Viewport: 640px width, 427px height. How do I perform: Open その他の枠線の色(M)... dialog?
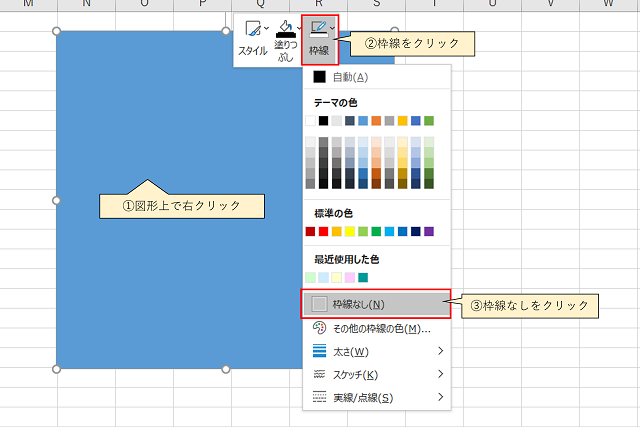pos(376,328)
